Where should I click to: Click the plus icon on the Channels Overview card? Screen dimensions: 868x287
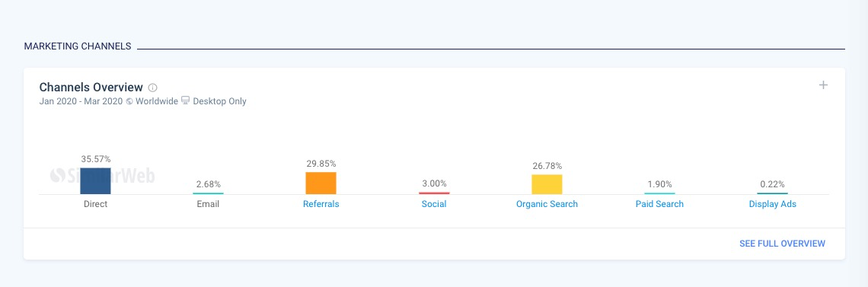click(823, 85)
